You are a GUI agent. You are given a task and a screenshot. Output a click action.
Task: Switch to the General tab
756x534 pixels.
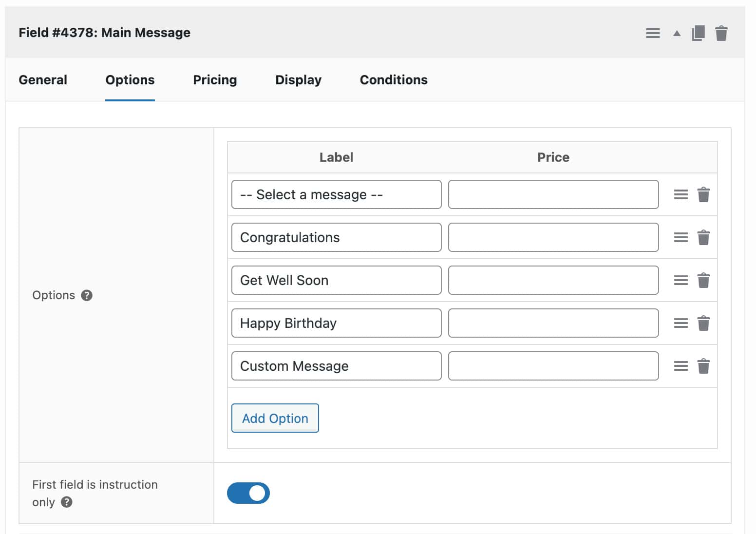pyautogui.click(x=42, y=79)
